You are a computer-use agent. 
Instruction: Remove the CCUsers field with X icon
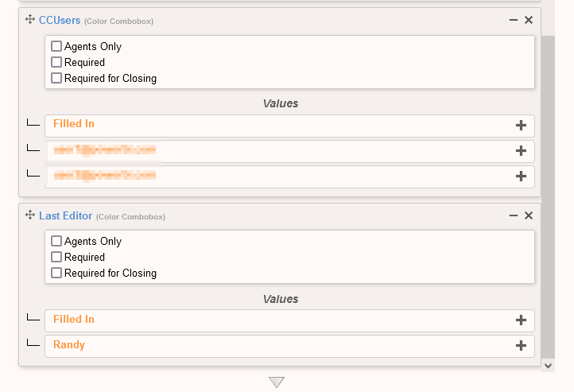(529, 20)
